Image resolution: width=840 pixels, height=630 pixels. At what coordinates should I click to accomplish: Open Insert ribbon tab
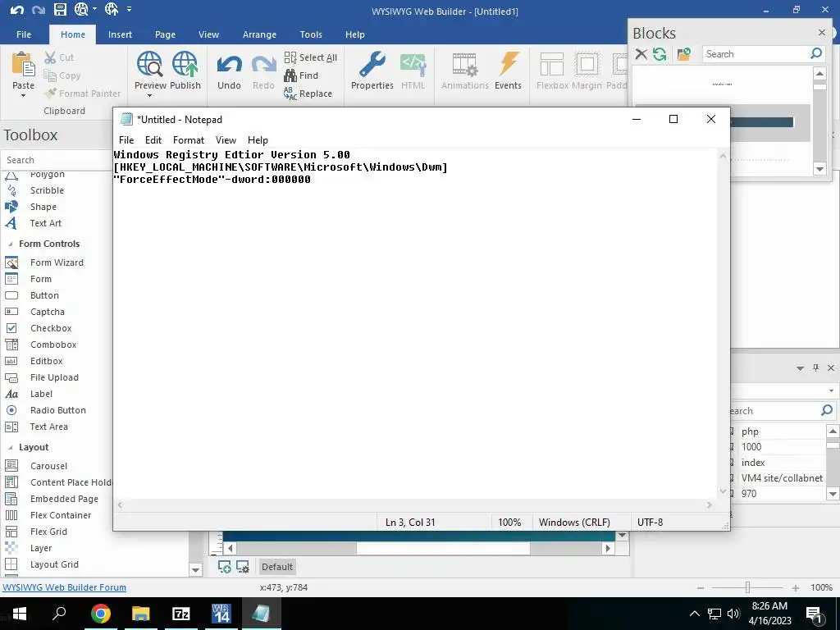point(120,34)
